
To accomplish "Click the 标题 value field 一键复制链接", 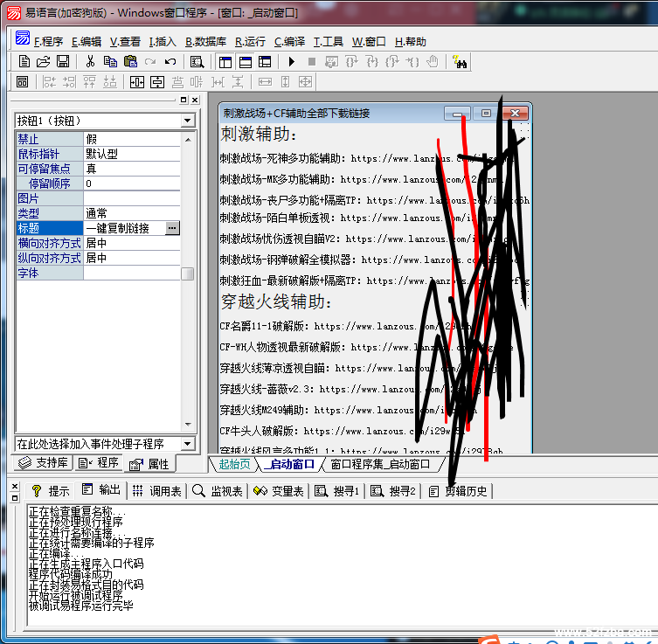I will pos(125,228).
